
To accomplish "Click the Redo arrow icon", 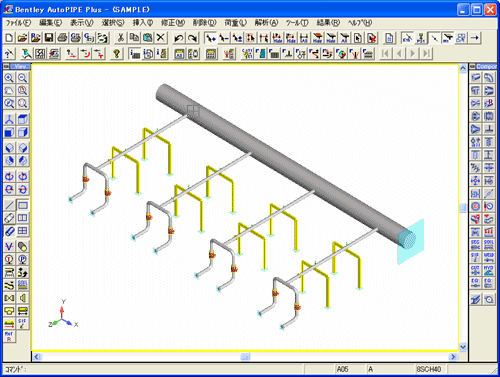I will tap(192, 38).
